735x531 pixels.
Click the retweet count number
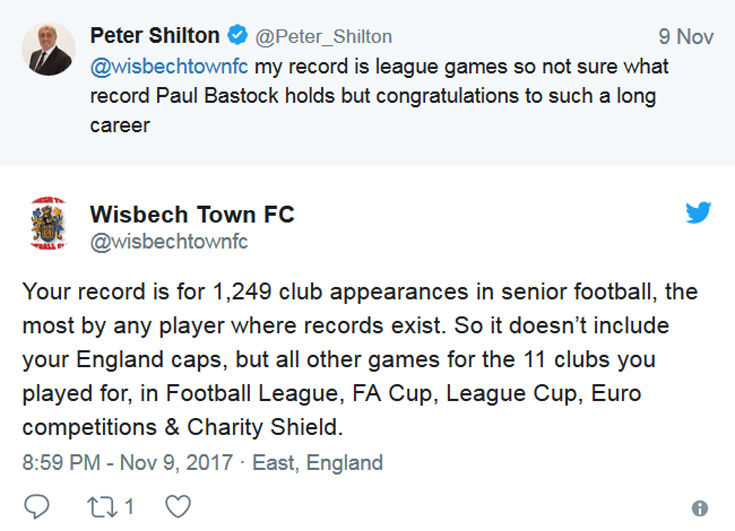pos(129,506)
